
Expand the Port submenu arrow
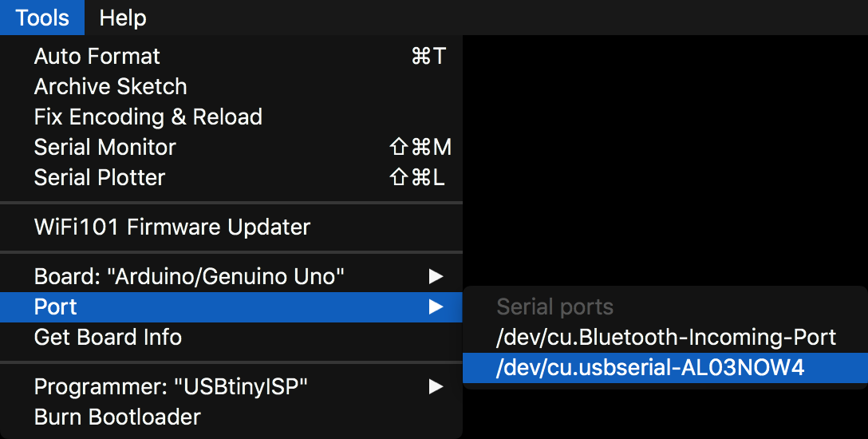(x=435, y=307)
